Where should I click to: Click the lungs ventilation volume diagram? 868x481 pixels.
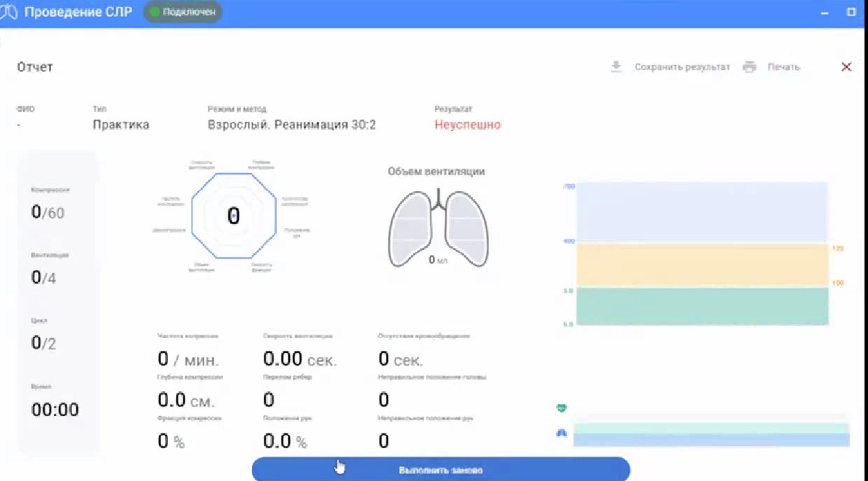pos(436,228)
